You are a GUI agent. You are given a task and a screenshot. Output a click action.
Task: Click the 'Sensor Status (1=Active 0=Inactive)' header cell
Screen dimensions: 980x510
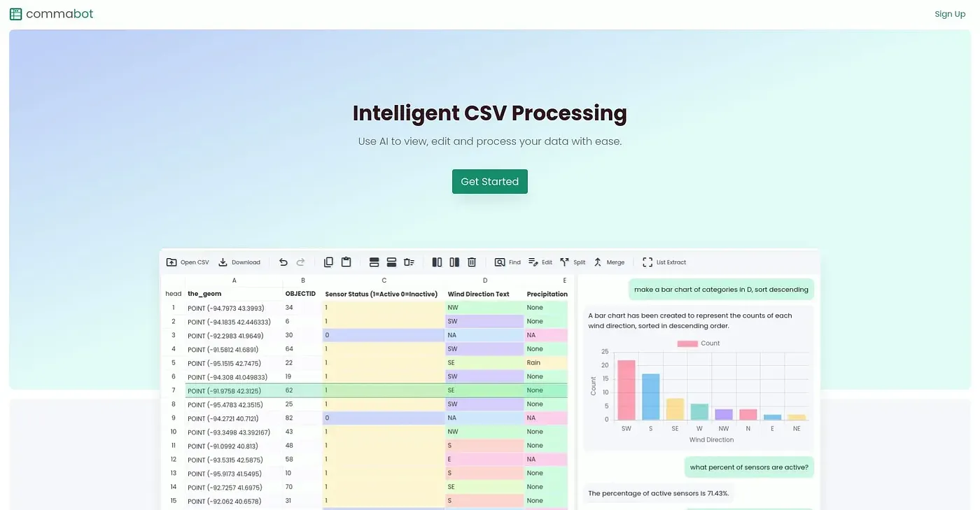point(384,294)
